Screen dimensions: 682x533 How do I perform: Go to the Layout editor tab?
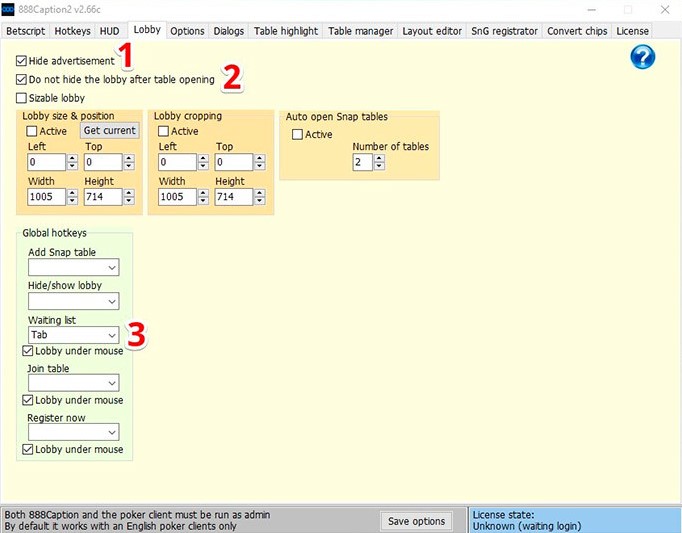click(x=432, y=31)
